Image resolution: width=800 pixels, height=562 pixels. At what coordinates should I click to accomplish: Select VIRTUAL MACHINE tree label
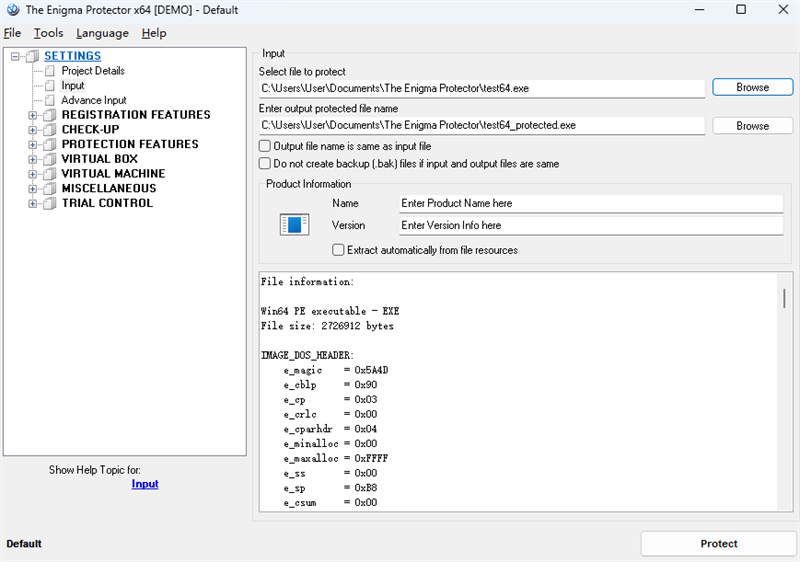(113, 174)
